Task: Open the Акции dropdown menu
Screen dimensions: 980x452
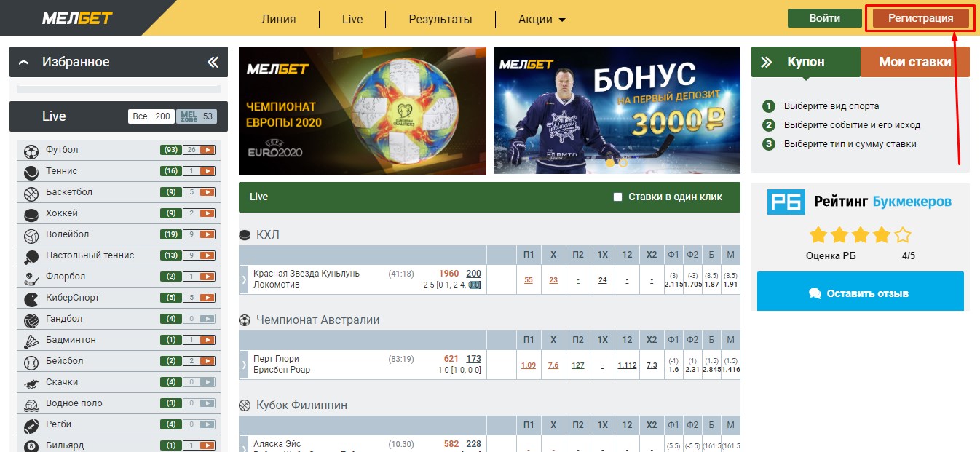Action: pyautogui.click(x=542, y=20)
